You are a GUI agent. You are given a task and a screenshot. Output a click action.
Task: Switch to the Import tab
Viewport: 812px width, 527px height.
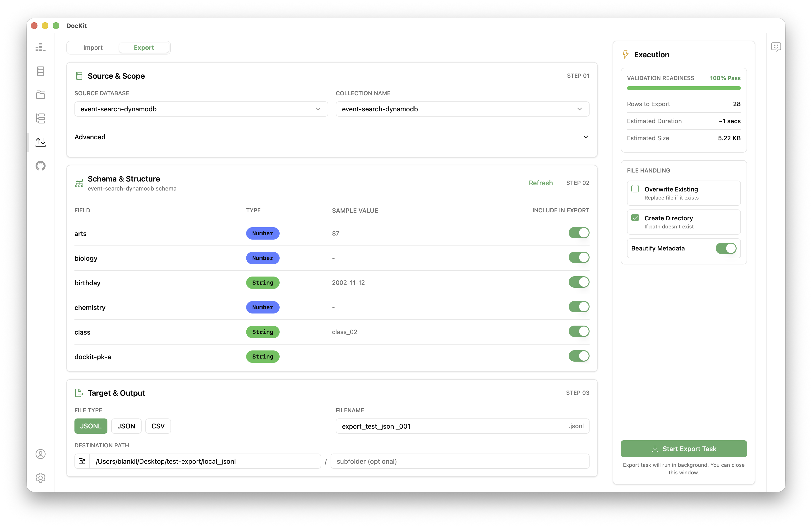[93, 47]
